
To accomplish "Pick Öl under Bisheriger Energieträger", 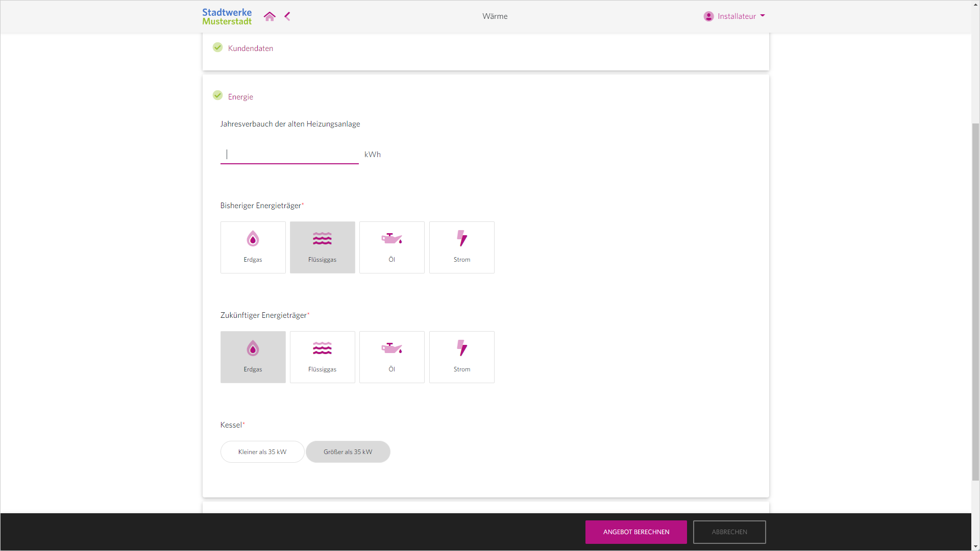I will click(391, 247).
